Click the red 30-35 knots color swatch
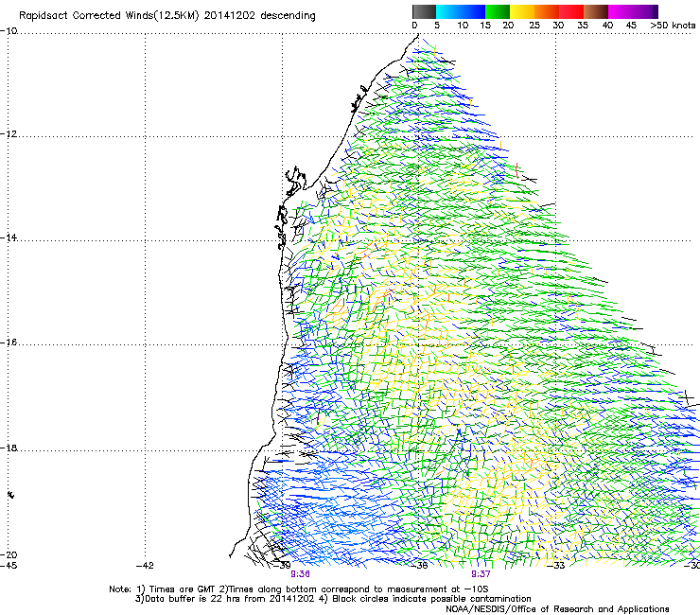700x615 pixels. (x=571, y=11)
